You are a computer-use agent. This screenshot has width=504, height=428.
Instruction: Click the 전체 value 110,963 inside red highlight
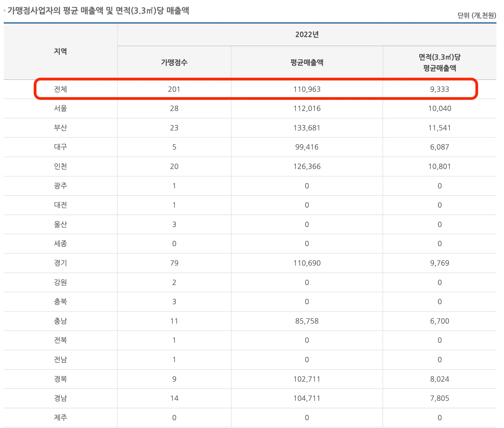tap(307, 89)
